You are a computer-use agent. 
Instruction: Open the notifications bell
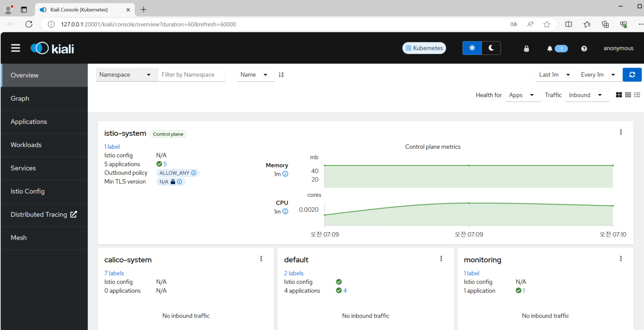point(550,49)
